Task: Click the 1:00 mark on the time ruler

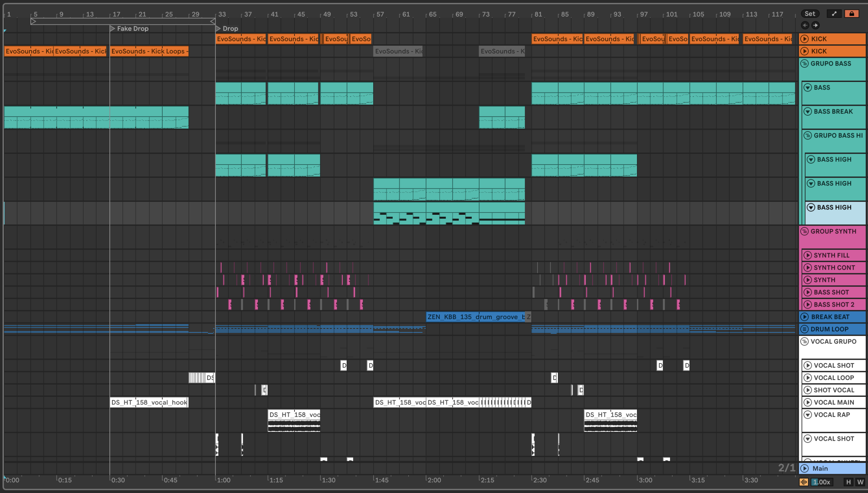Action: click(x=223, y=480)
